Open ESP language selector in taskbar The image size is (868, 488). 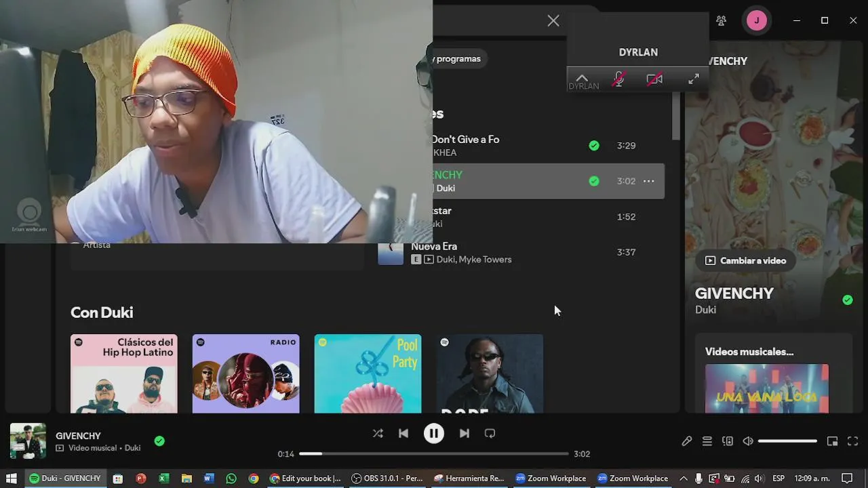click(x=778, y=479)
